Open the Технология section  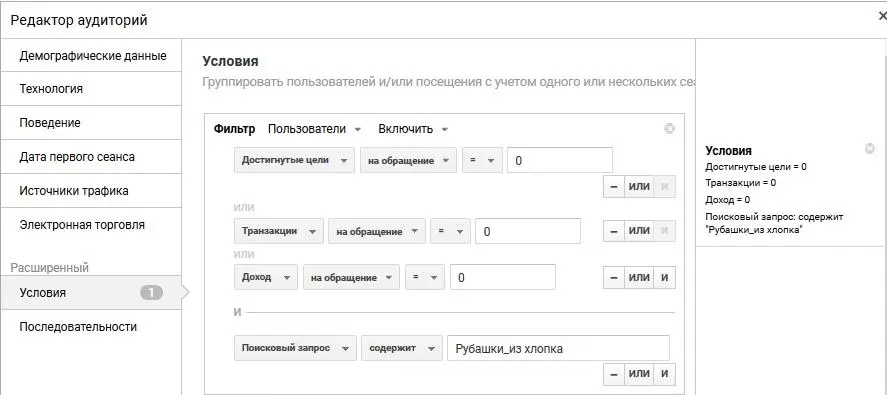tap(91, 89)
